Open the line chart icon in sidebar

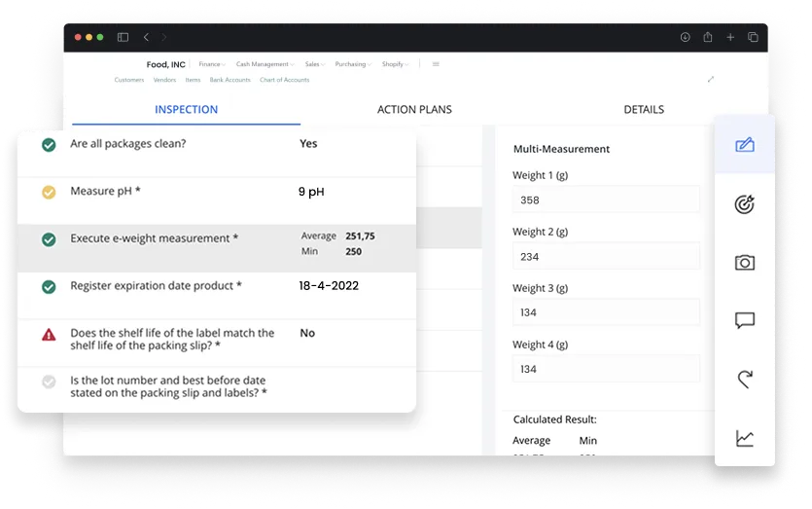(744, 438)
